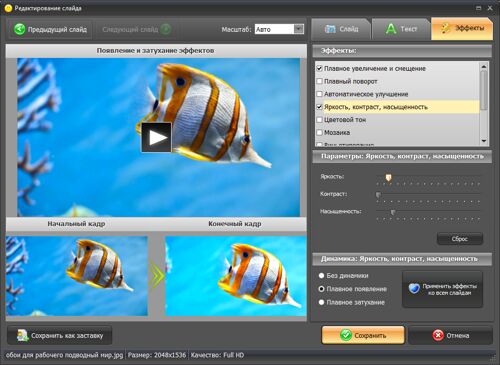Play the effect preview video
The width and height of the screenshot is (500, 365).
[x=156, y=137]
